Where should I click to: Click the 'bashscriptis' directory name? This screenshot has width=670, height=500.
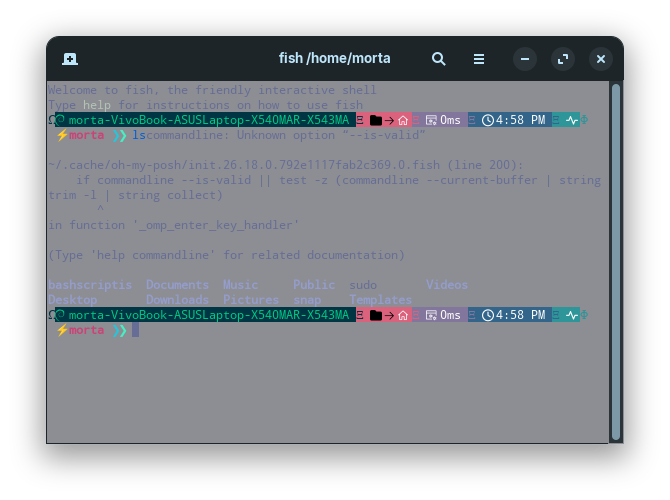coord(90,285)
